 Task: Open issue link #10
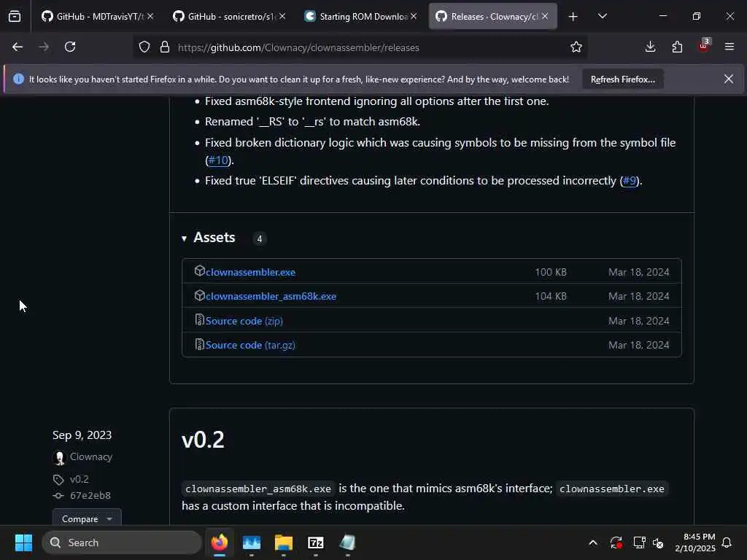pyautogui.click(x=218, y=160)
